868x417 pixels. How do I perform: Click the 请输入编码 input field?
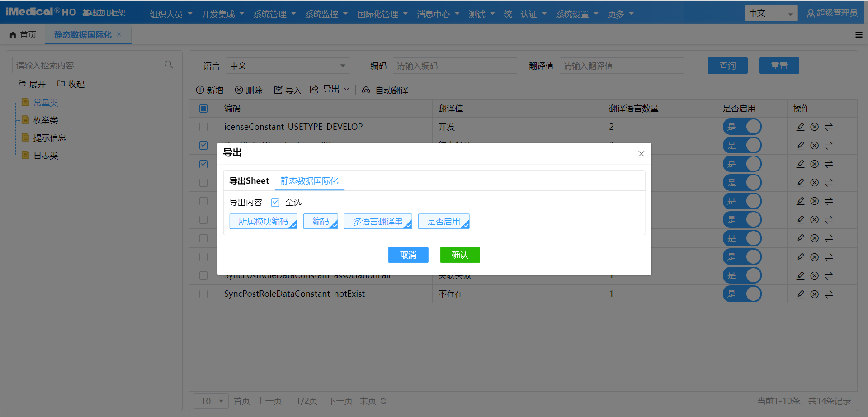tap(455, 66)
